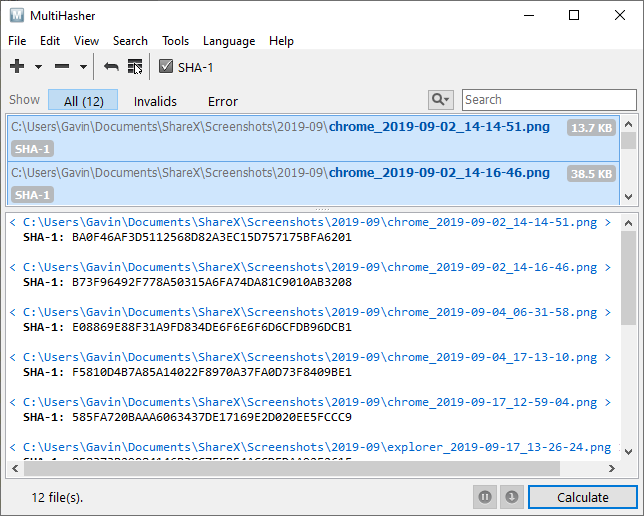Click the undo arrow icon in the toolbar

coord(111,67)
